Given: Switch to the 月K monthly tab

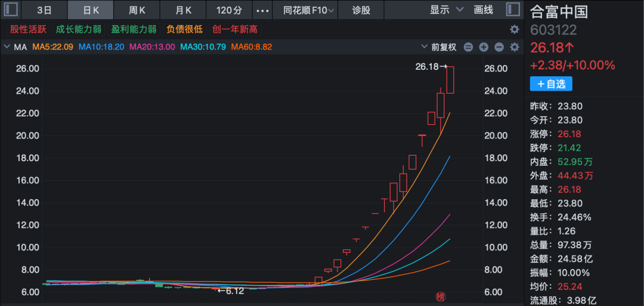Looking at the screenshot, I should tap(184, 10).
